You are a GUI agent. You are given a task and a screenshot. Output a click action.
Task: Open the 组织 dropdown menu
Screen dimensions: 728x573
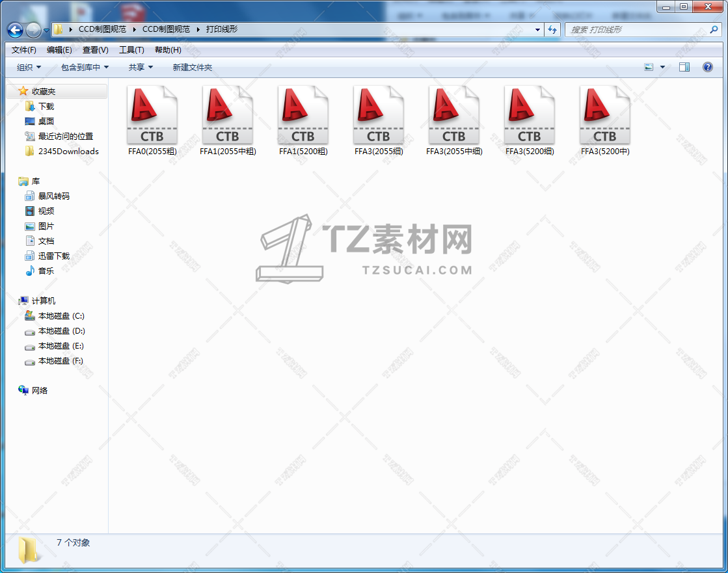pos(29,67)
